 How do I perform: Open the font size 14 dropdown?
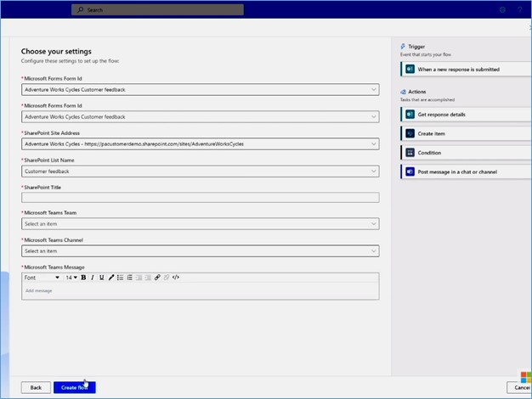pyautogui.click(x=71, y=278)
